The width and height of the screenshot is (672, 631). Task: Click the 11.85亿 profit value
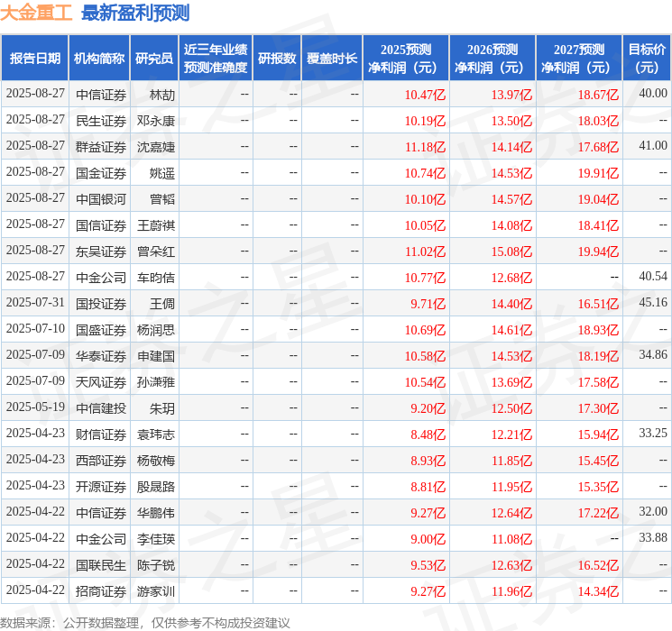511,461
